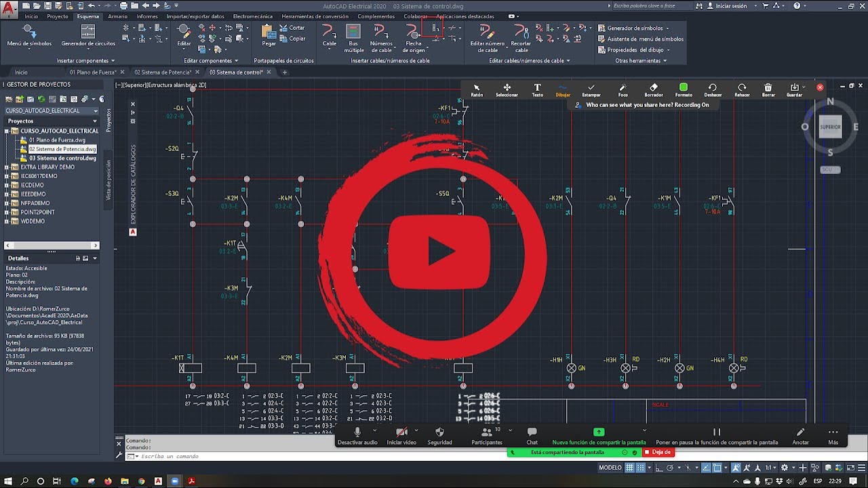
Task: Select the Cable insert tool
Action: click(329, 35)
